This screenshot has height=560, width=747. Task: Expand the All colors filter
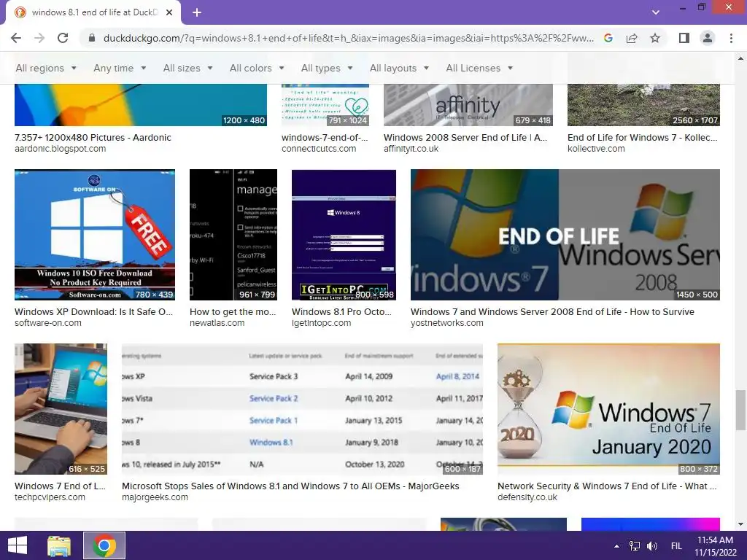click(257, 68)
